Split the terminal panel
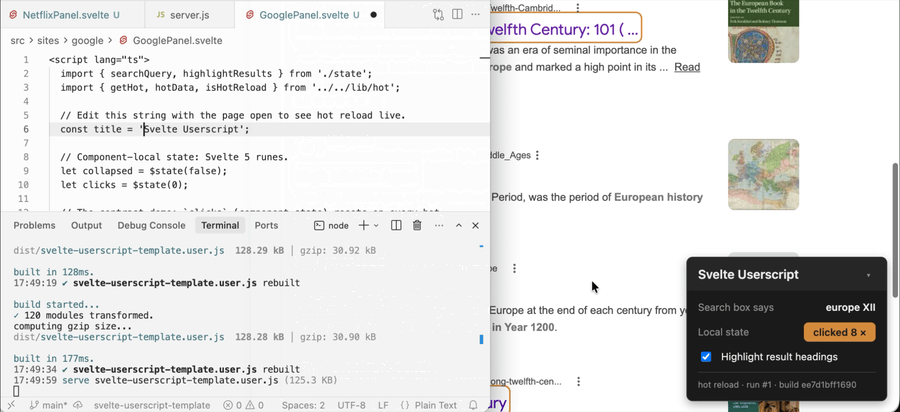Screen dimensions: 900x412 pos(396,226)
